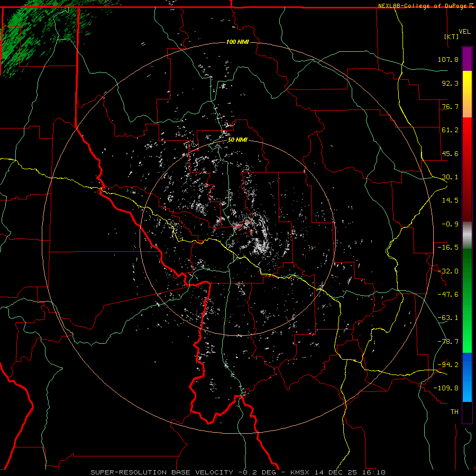Click the 100 NMI range ring label
The width and height of the screenshot is (476, 476).
click(237, 42)
